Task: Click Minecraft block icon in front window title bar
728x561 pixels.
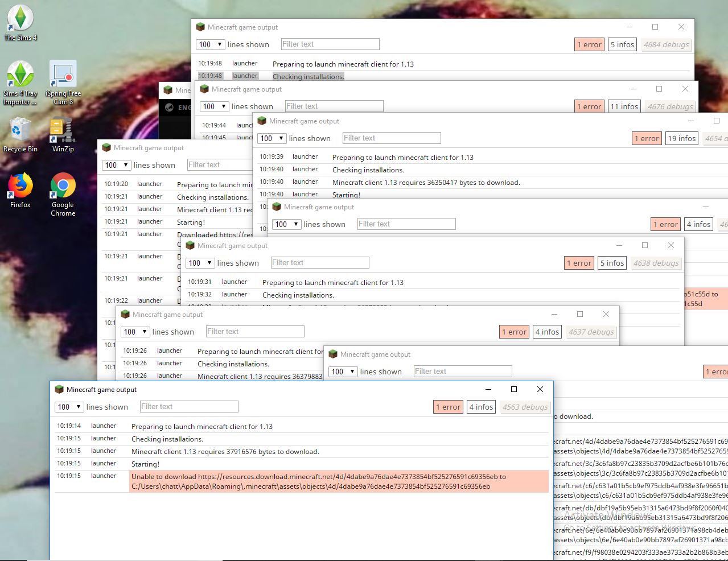Action: tap(59, 390)
